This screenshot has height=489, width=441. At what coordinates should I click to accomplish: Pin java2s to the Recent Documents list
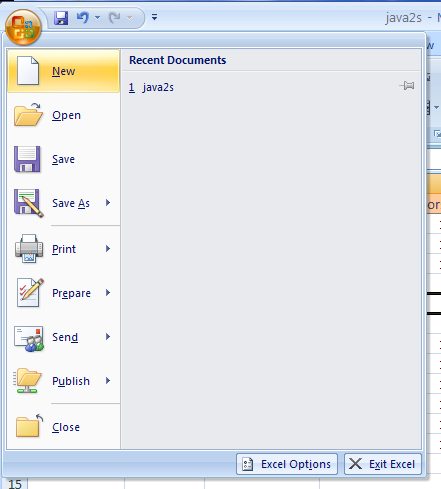[x=407, y=86]
